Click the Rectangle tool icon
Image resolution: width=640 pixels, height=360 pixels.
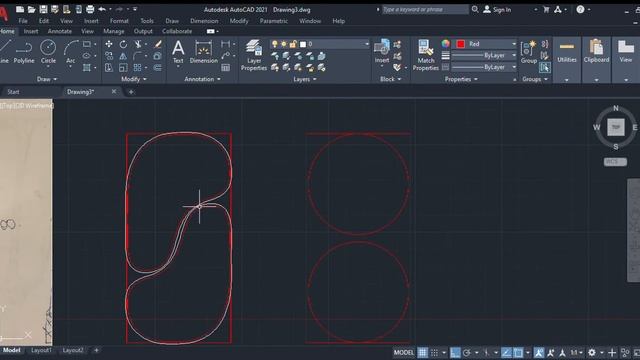[x=87, y=44]
